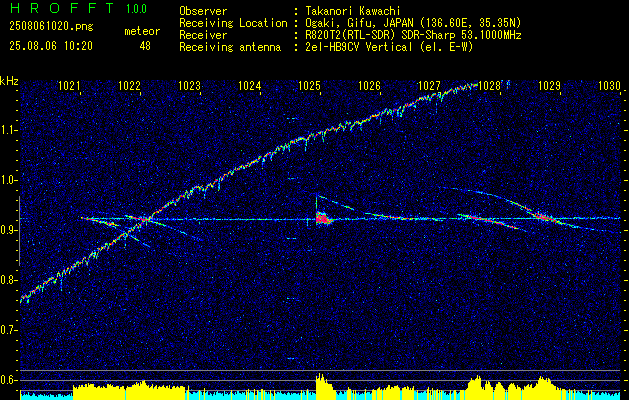
Task: Click the Receiver field label
Action: (x=203, y=35)
